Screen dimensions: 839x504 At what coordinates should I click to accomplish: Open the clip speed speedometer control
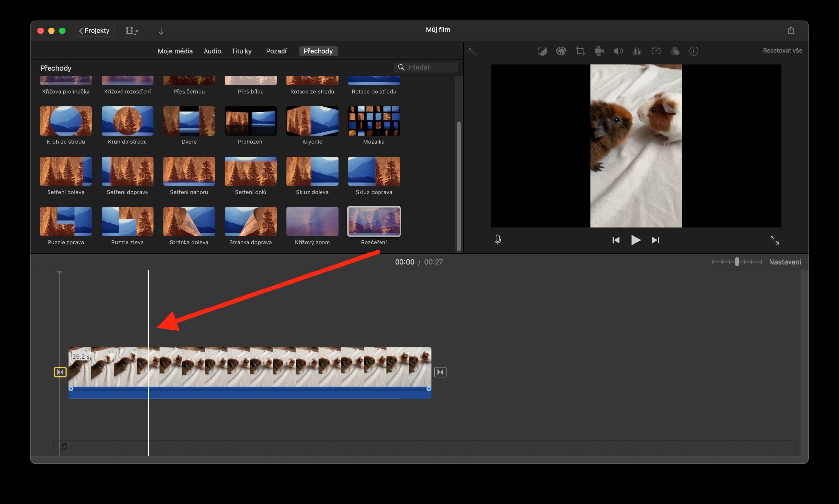(656, 51)
